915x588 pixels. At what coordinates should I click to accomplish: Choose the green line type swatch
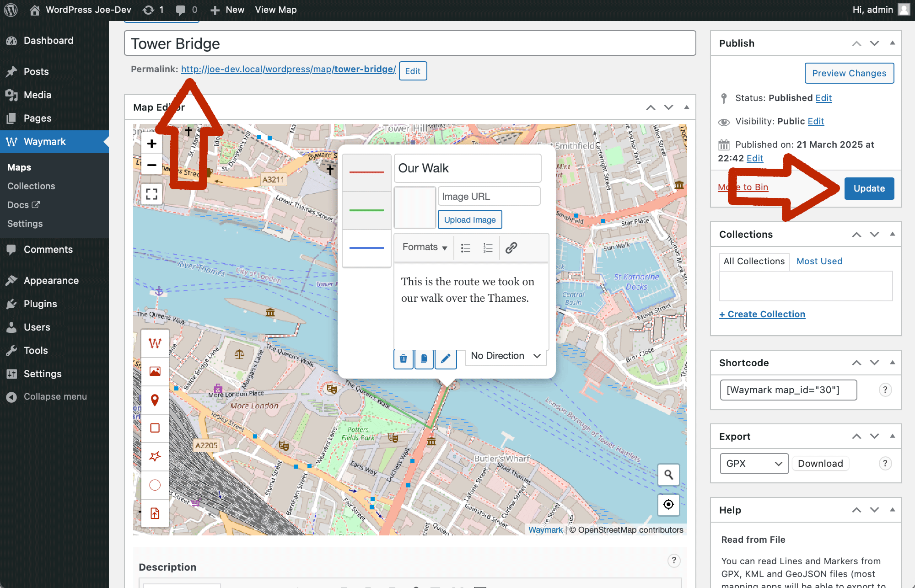coord(366,210)
